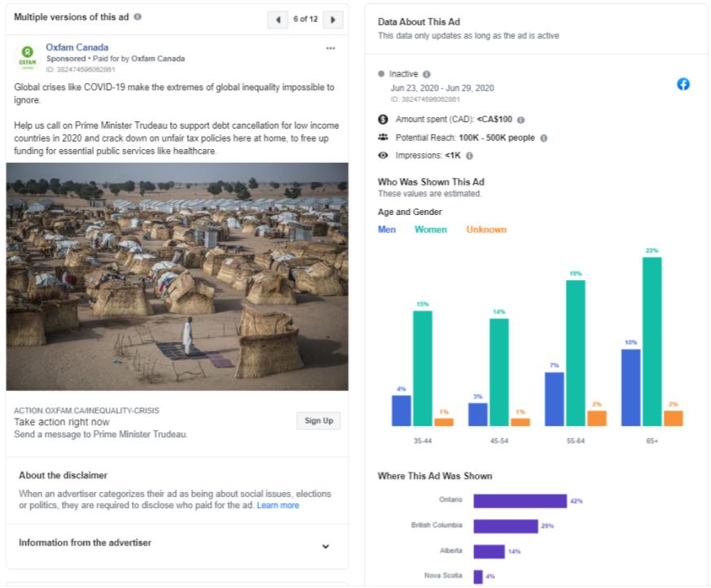Screen dimensions: 711x588
Task: Expand Information from the advertiser chevron
Action: [x=325, y=546]
